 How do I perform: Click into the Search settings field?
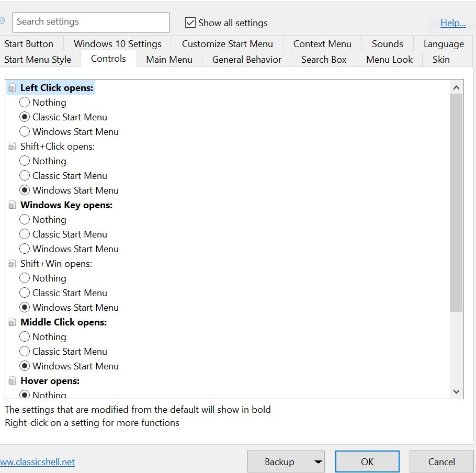click(x=91, y=22)
